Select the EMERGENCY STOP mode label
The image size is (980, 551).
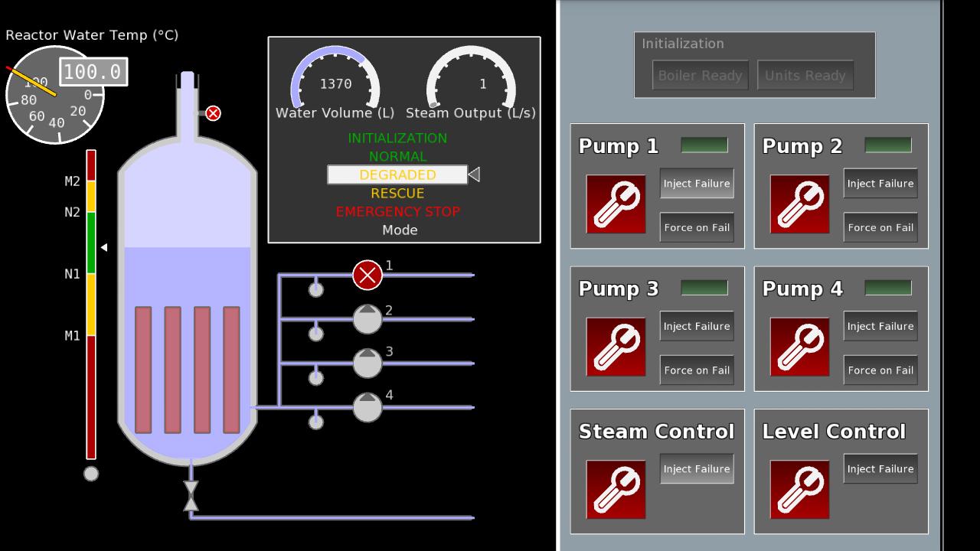397,211
